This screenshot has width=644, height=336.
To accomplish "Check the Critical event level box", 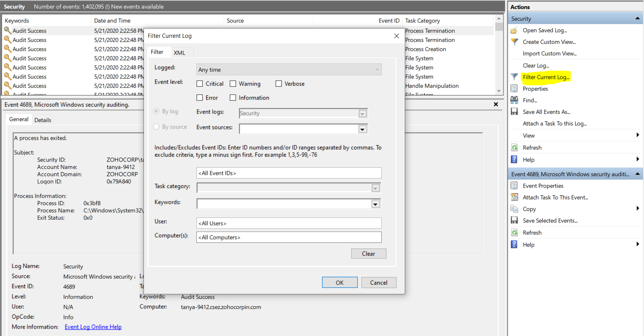I will click(x=199, y=84).
